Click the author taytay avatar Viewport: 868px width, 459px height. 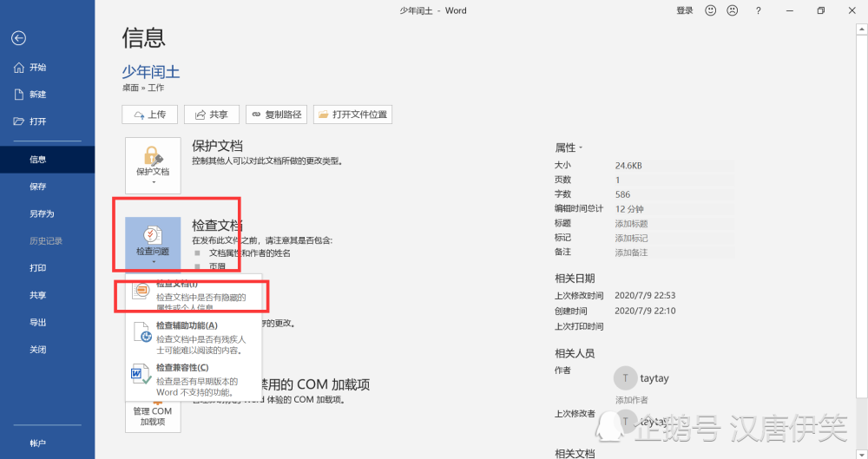(x=625, y=378)
